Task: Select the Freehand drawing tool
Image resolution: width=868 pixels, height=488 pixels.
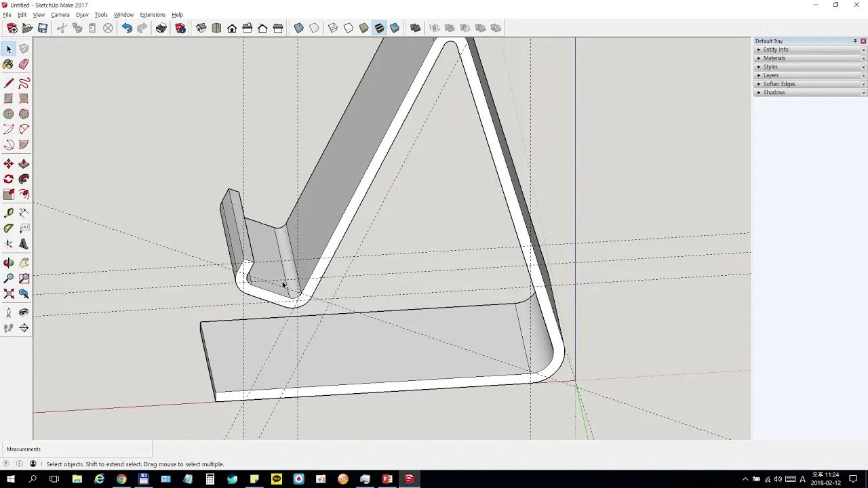Action: 24,83
